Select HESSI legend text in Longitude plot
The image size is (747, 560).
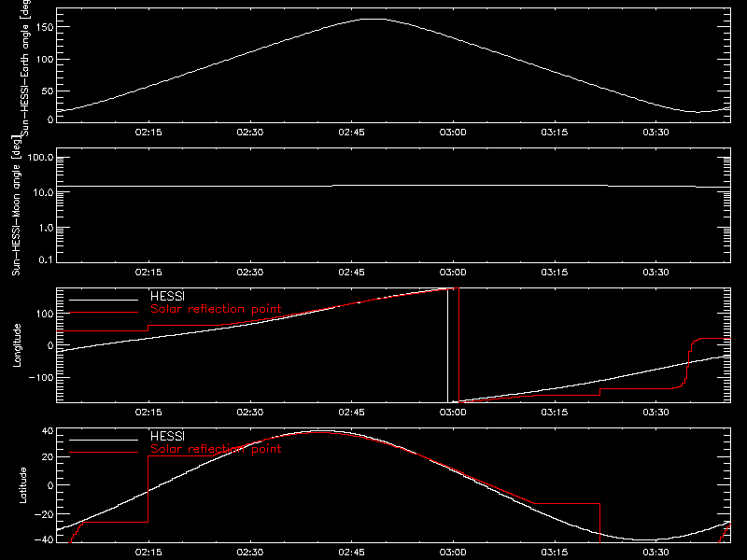[167, 296]
